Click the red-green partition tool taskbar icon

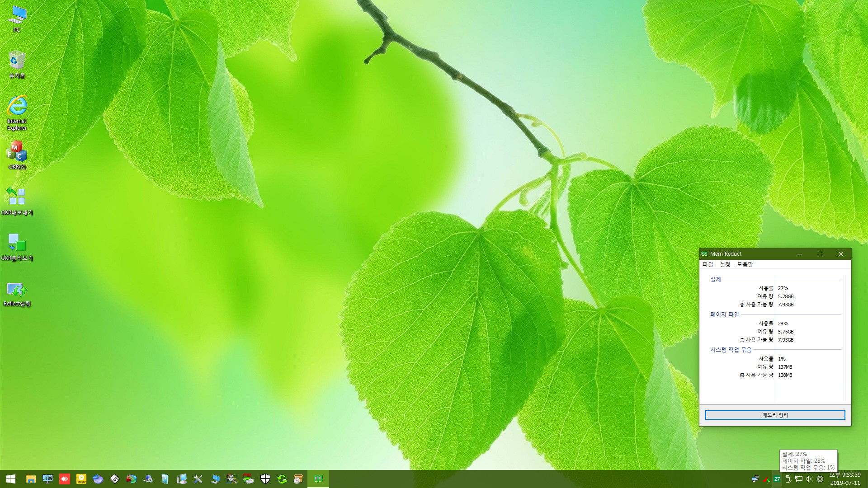point(132,479)
